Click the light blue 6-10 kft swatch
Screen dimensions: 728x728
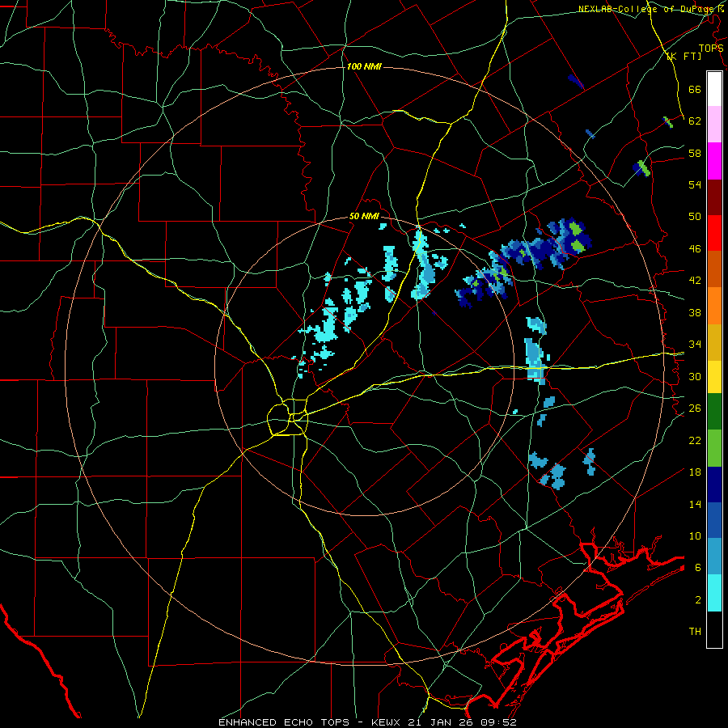[x=714, y=557]
